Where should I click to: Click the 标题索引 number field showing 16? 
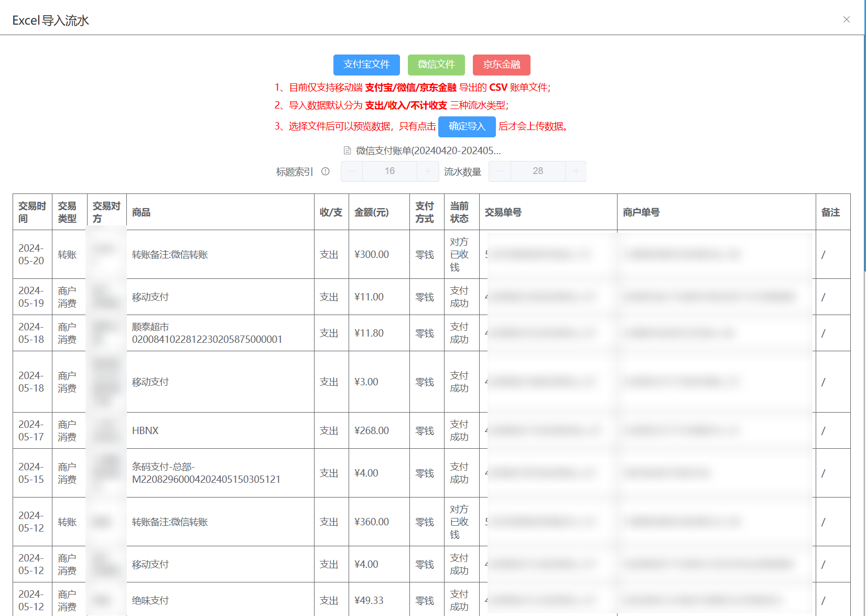[x=390, y=171]
